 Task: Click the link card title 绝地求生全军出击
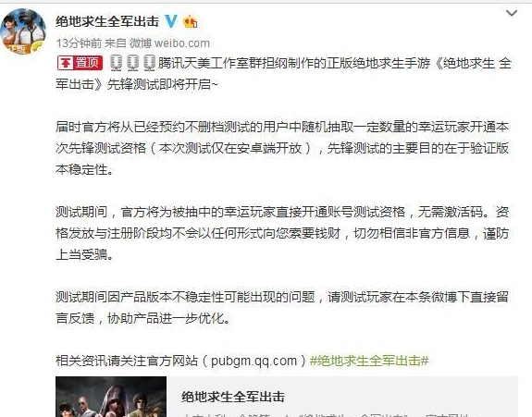(x=233, y=397)
